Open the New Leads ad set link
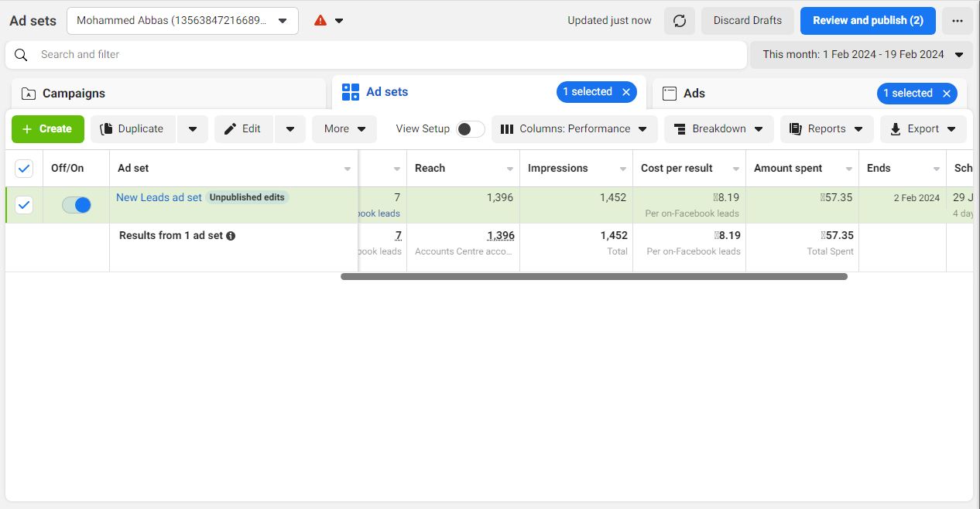The width and height of the screenshot is (980, 509). (159, 197)
